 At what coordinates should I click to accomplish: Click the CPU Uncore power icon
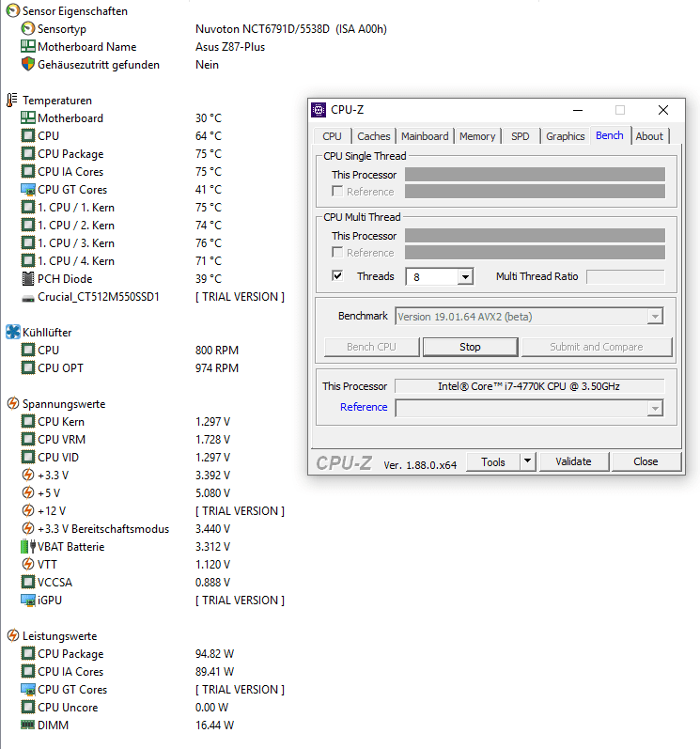[x=28, y=707]
